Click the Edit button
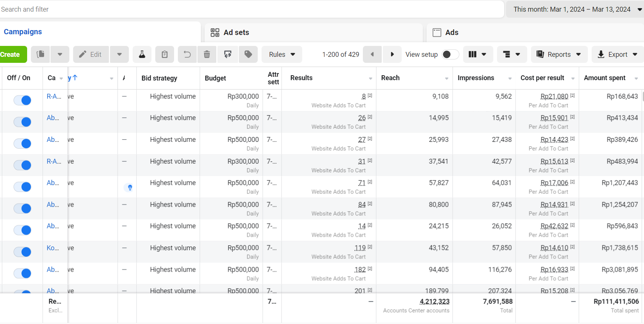 click(x=91, y=55)
